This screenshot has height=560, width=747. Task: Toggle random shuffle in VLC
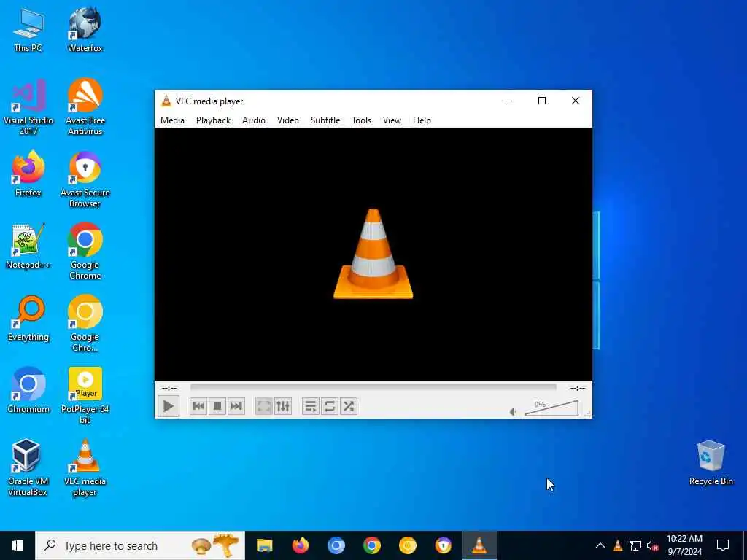coord(349,406)
